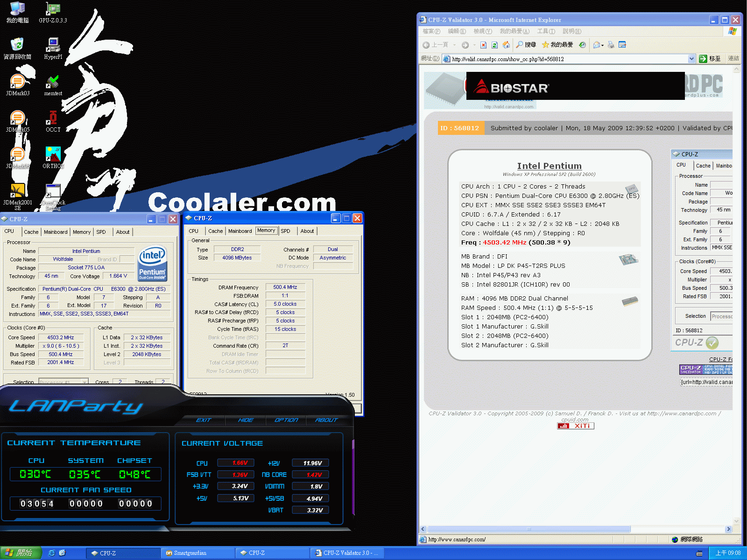Viewport: 747px width, 560px height.
Task: Open the Tools menu in Internet Explorer
Action: coord(546,31)
